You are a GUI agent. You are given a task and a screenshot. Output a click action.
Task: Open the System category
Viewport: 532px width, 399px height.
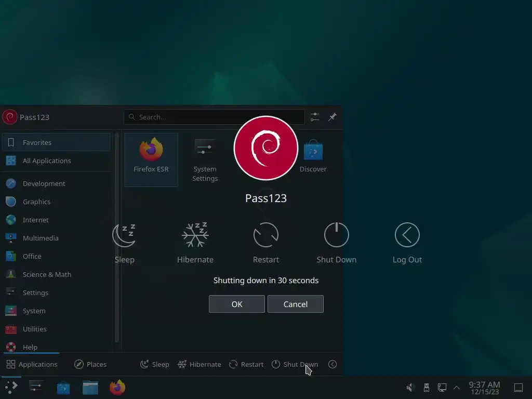point(56,311)
